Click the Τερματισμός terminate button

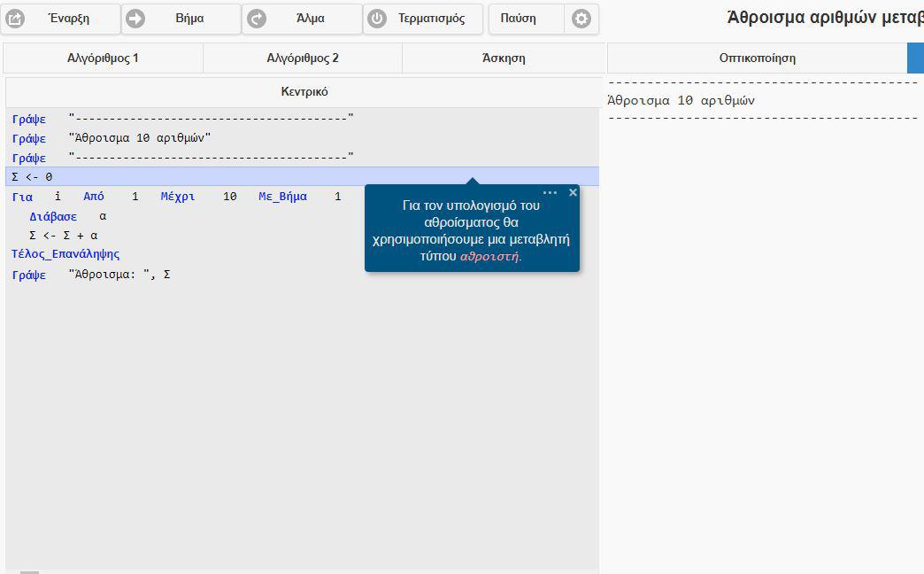pyautogui.click(x=423, y=19)
